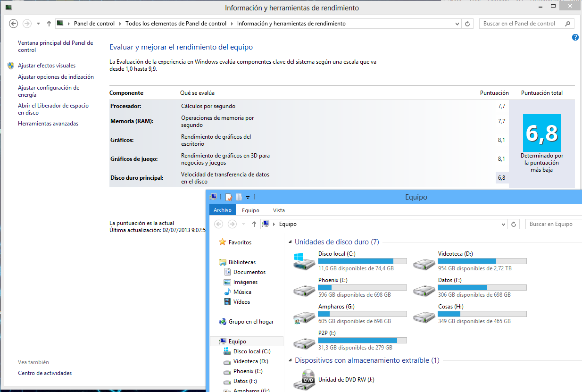Open 'Ajustar configuración de energía' link
The height and width of the screenshot is (392, 582).
pyautogui.click(x=49, y=92)
